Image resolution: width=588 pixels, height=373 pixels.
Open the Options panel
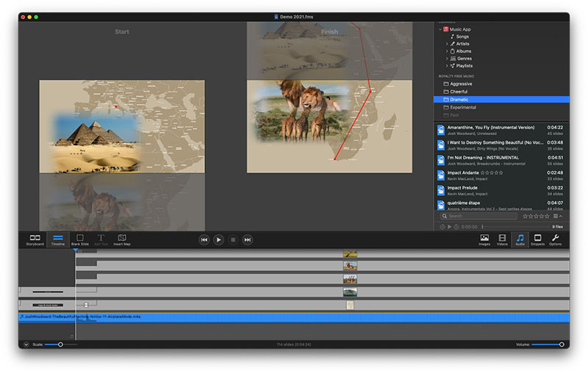[x=556, y=239]
